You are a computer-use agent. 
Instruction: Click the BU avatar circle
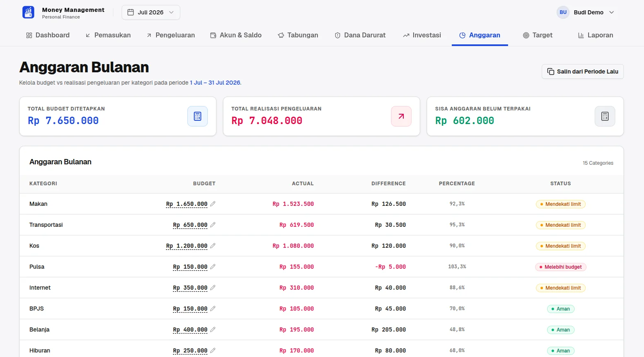coord(563,12)
